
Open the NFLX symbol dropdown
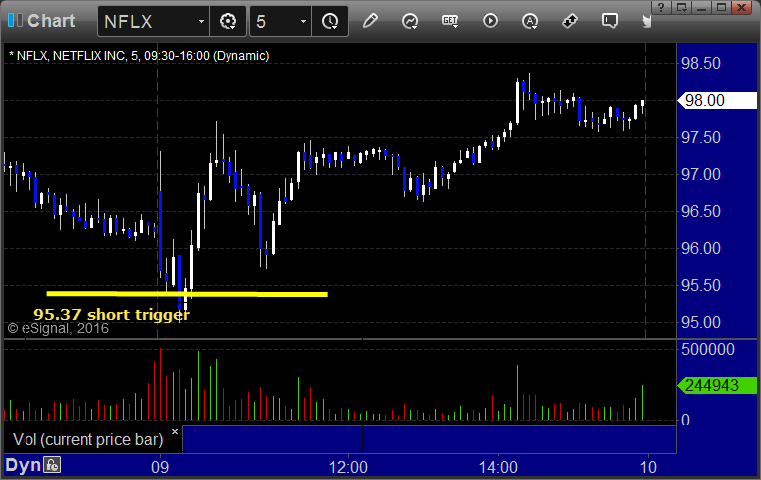pyautogui.click(x=201, y=22)
